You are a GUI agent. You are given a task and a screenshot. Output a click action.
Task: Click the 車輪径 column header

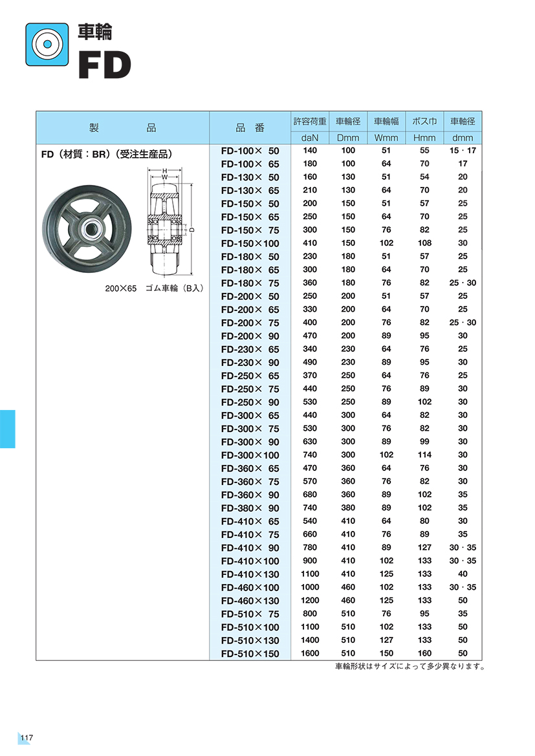(348, 121)
